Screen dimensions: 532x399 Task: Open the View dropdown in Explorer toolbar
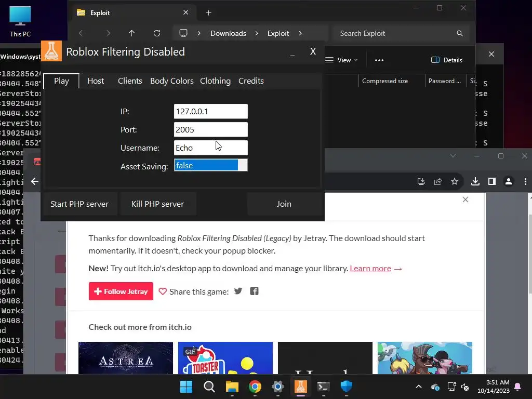click(342, 60)
